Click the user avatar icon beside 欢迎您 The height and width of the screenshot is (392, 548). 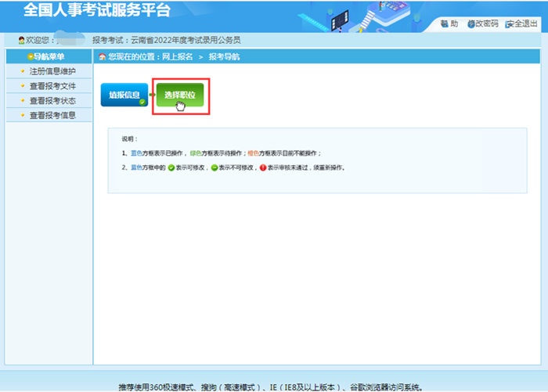(x=21, y=40)
